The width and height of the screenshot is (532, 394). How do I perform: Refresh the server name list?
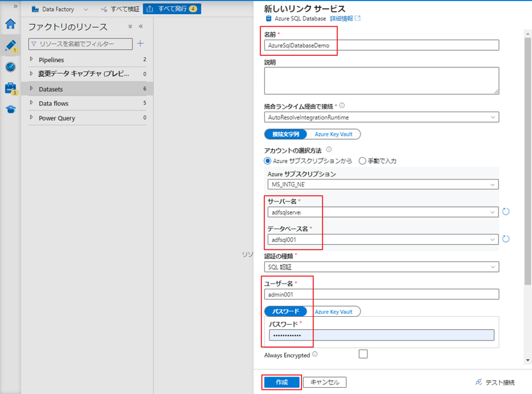(506, 212)
